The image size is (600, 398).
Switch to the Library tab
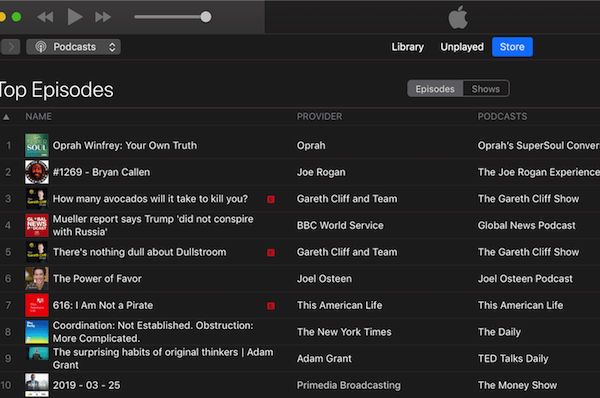(x=408, y=47)
